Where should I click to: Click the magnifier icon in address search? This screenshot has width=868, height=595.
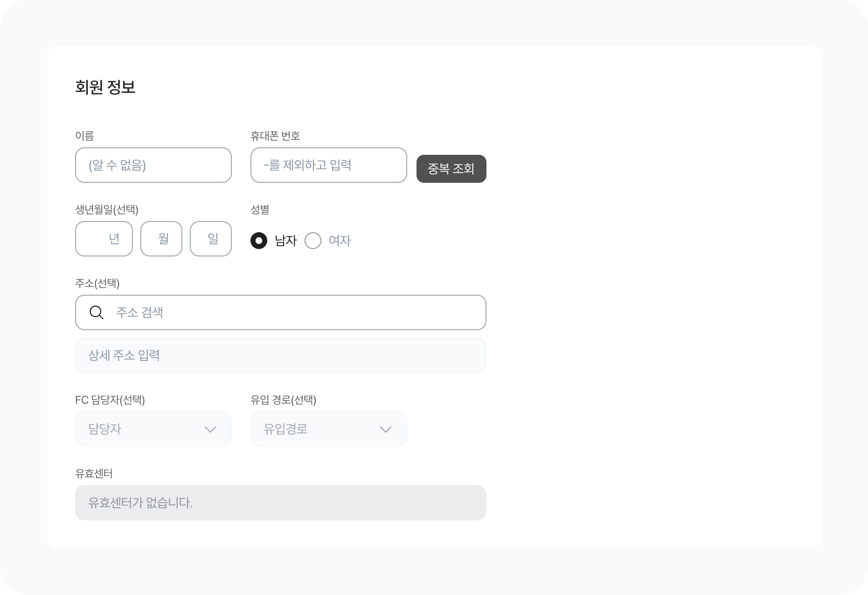97,312
